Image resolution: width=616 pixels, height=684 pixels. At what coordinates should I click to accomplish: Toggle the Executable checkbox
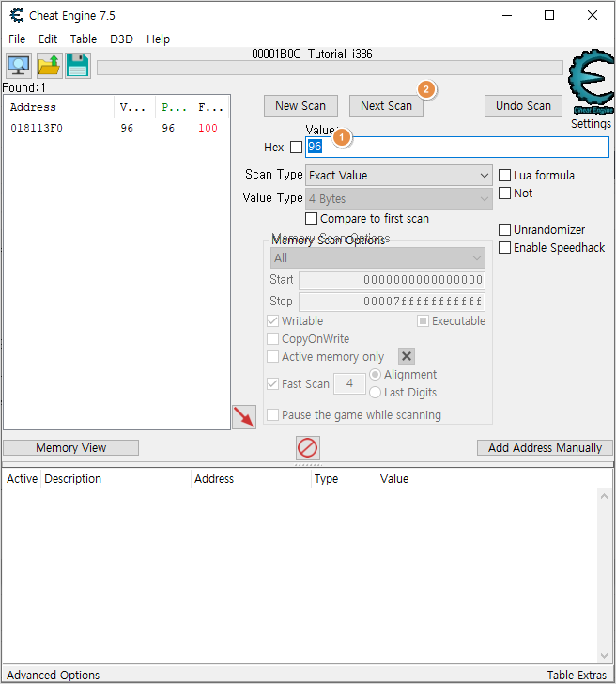[423, 321]
